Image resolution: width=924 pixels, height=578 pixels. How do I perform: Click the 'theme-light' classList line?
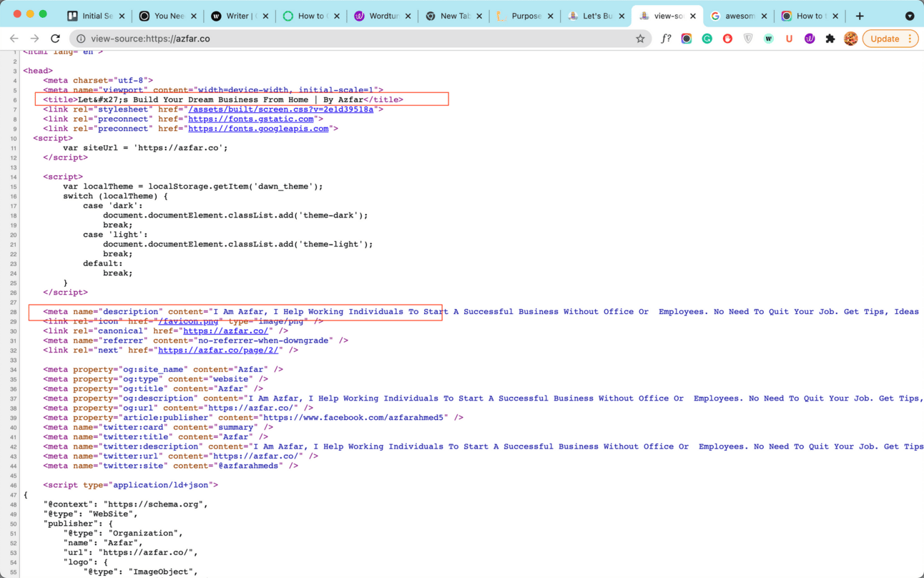click(x=238, y=244)
